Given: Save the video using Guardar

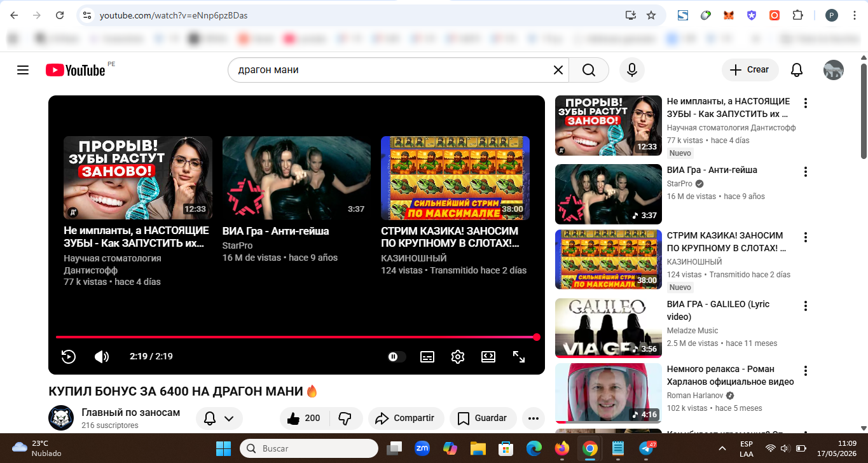Looking at the screenshot, I should point(483,418).
